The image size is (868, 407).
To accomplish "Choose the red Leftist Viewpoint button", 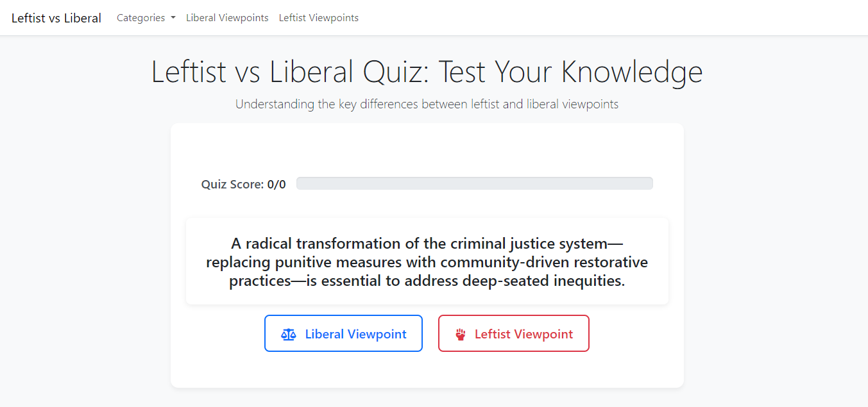I will coord(514,333).
